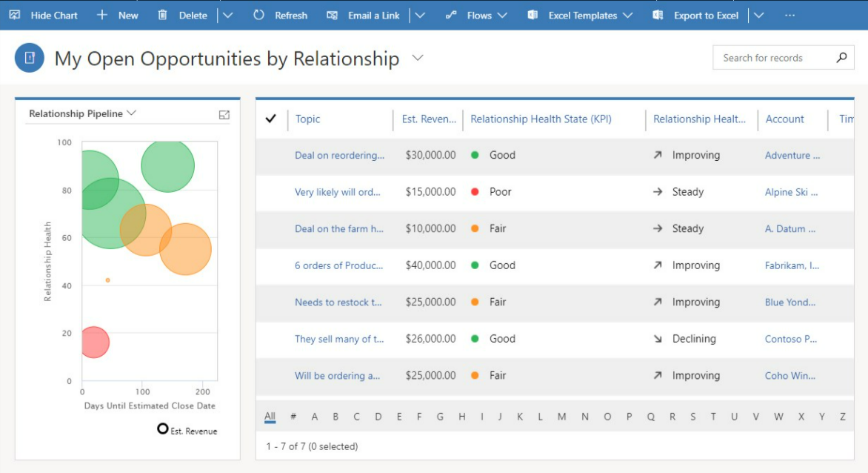Open the opportunity Deal on reordering
Viewport: 868px width, 473px height.
(x=339, y=155)
